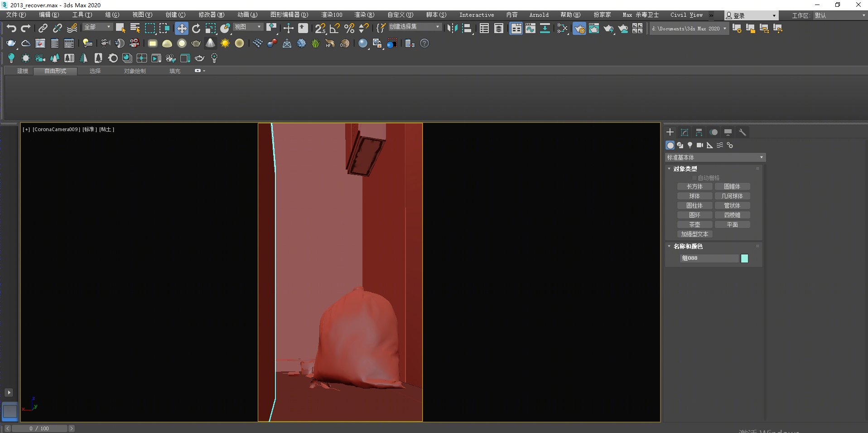The height and width of the screenshot is (433, 868).
Task: Select the Cameras category icon
Action: point(700,145)
